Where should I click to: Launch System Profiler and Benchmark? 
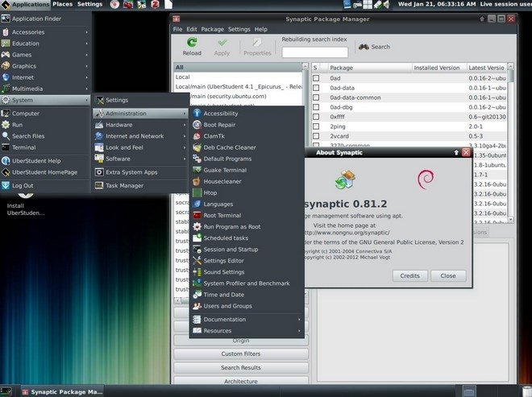click(x=247, y=283)
